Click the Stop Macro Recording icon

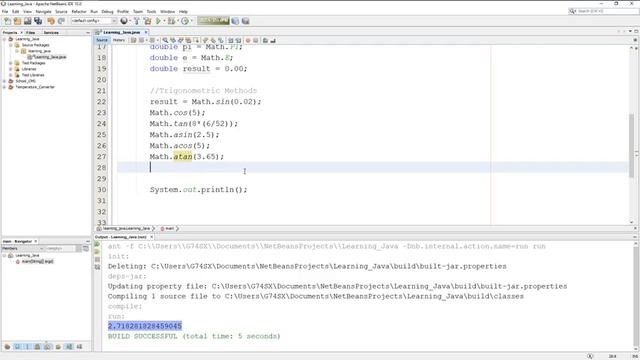click(x=256, y=40)
